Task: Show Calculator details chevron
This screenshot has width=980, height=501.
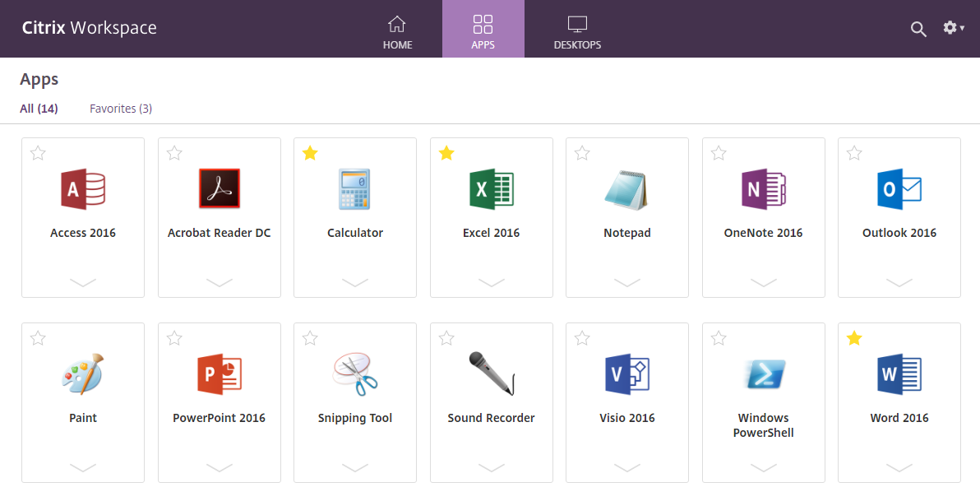Action: [355, 283]
